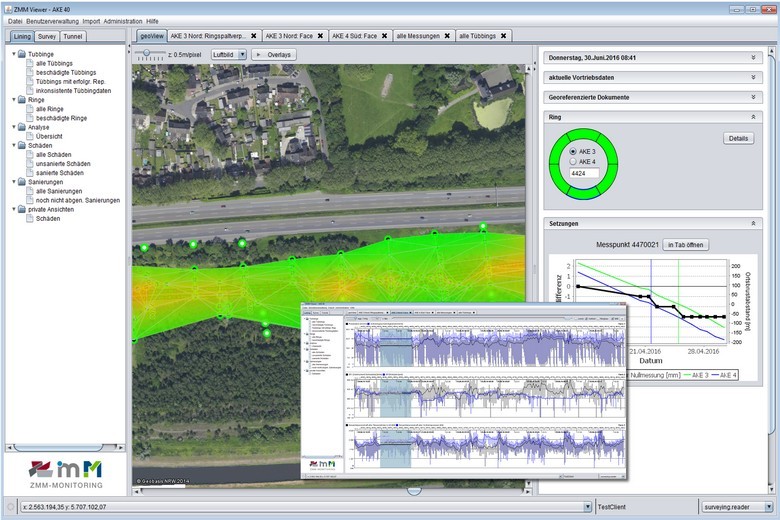
Task: Open the geoView tab
Action: point(152,36)
